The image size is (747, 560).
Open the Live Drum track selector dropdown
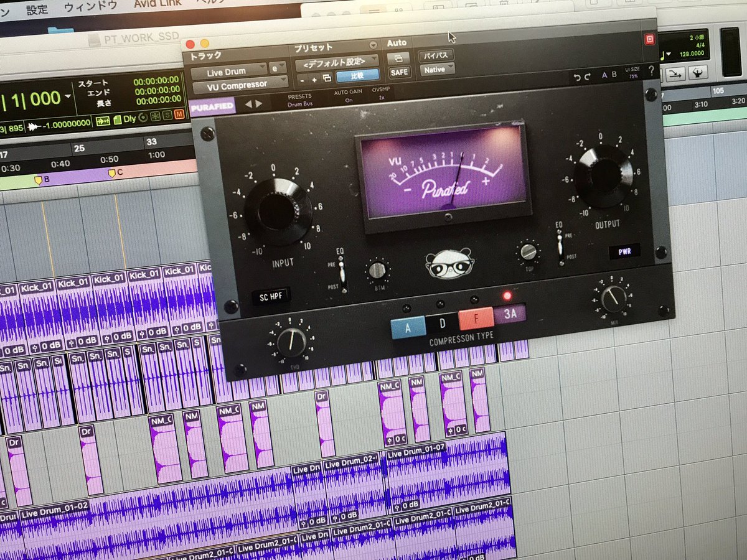point(230,72)
